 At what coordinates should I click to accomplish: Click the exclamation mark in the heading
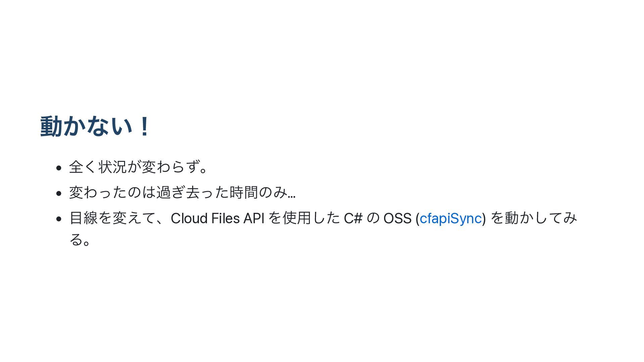[145, 126]
